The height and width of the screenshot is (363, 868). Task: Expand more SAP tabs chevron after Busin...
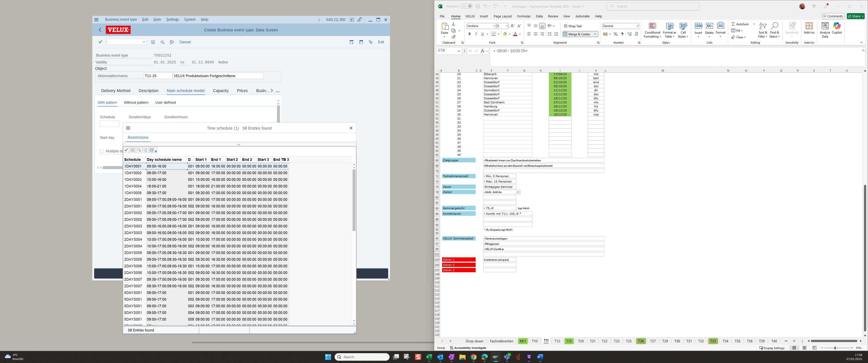pos(272,90)
